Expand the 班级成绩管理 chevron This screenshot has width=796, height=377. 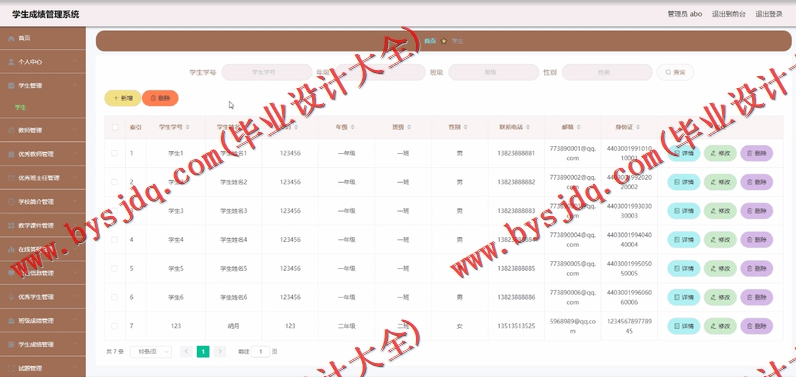75,321
